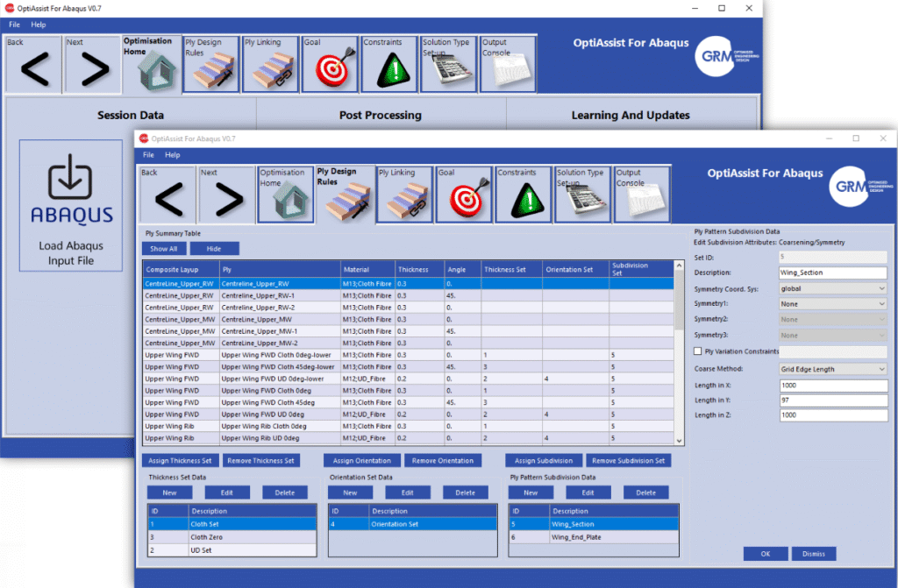Click the Composite Layup column header

coord(181,269)
